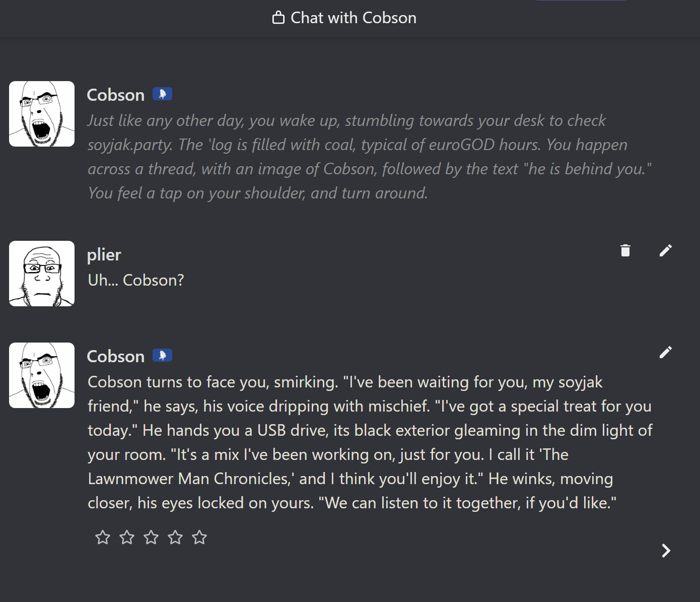Click the lock icon beside Chat with Cobson
This screenshot has width=700, height=602.
[278, 18]
